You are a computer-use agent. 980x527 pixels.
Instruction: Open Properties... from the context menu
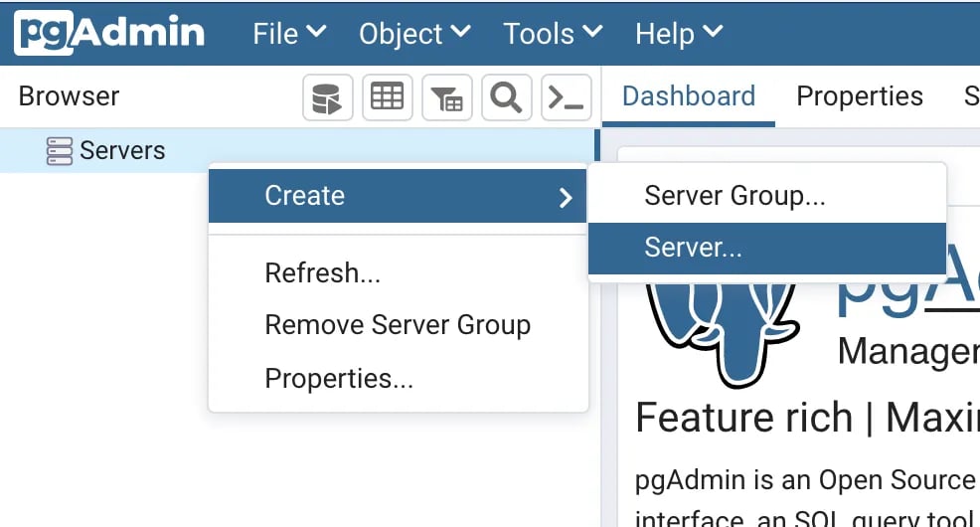tap(339, 379)
